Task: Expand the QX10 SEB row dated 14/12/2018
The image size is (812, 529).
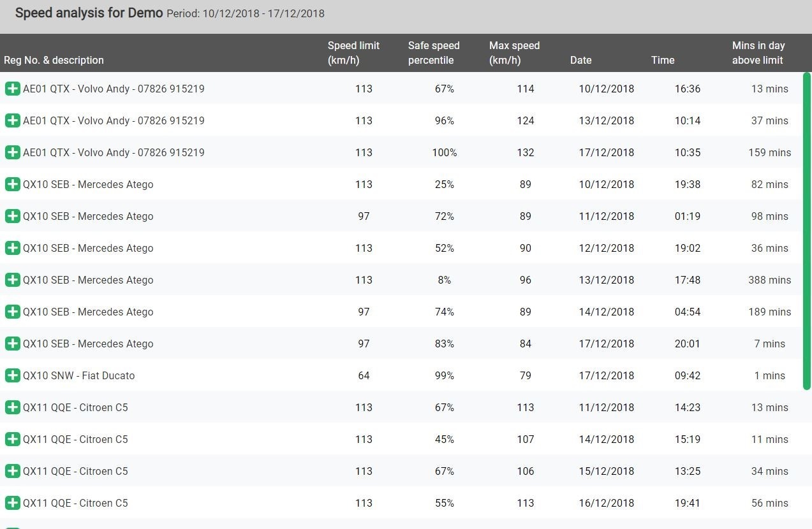Action: point(12,312)
